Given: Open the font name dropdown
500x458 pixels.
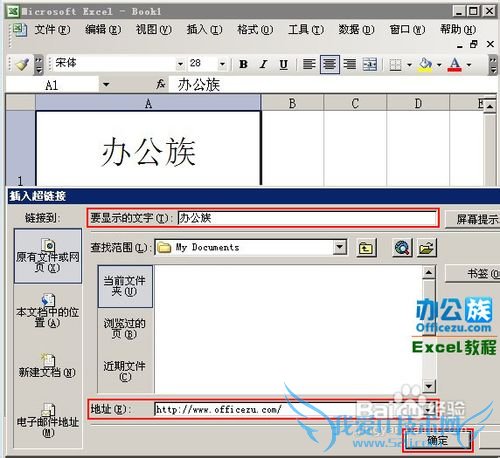Looking at the screenshot, I should (180, 63).
